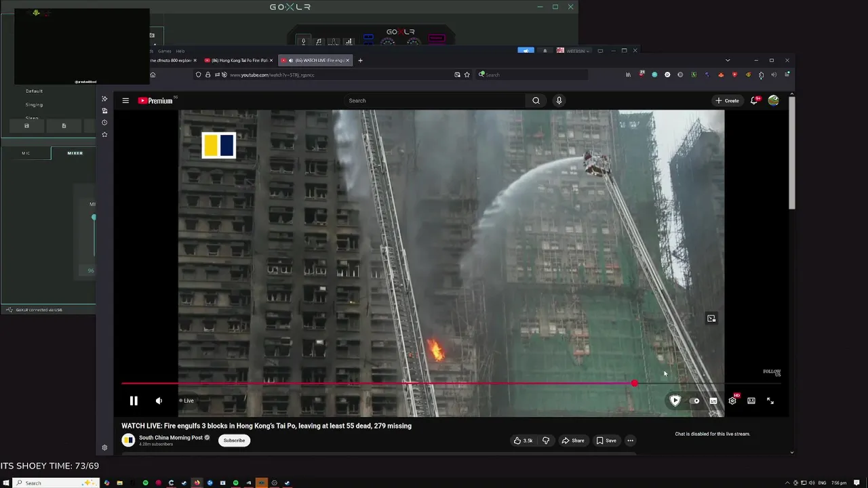Open the browser application hamburger menu
Image resolution: width=868 pixels, height=488 pixels.
(x=787, y=75)
